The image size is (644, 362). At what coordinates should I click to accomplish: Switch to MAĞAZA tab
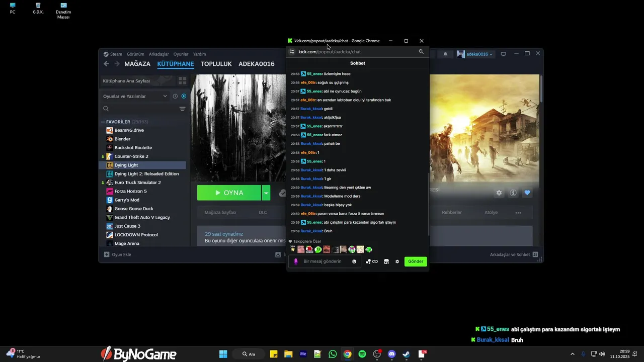tap(137, 64)
